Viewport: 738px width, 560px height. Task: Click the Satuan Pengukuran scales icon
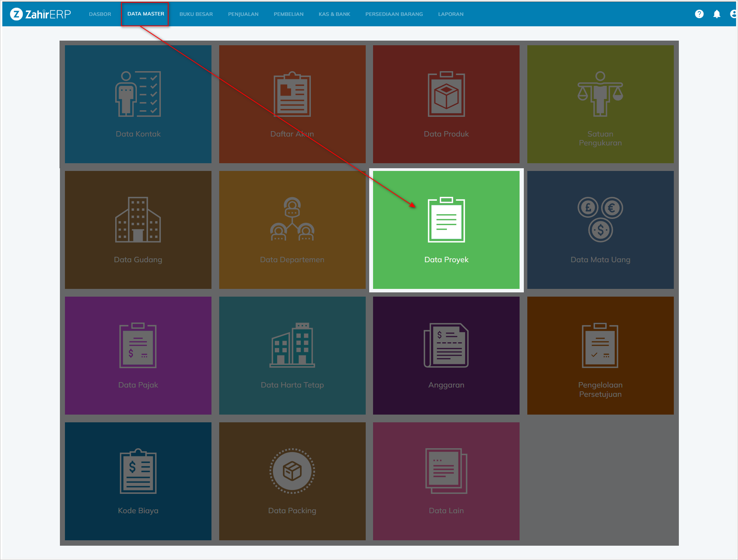(600, 94)
